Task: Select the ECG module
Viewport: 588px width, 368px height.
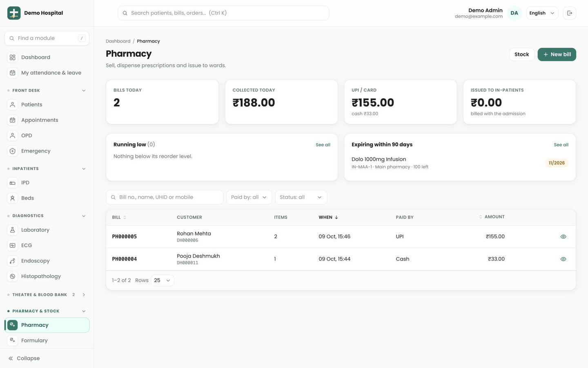Action: [47, 245]
